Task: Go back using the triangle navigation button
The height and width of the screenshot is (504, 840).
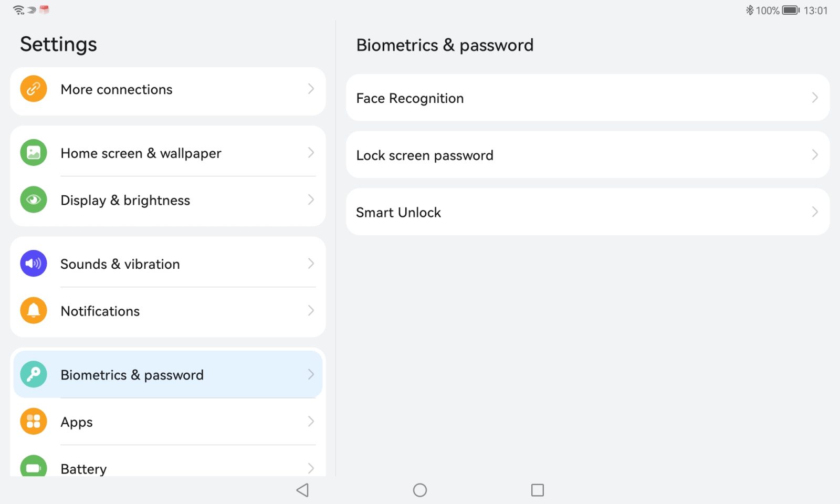Action: click(302, 490)
